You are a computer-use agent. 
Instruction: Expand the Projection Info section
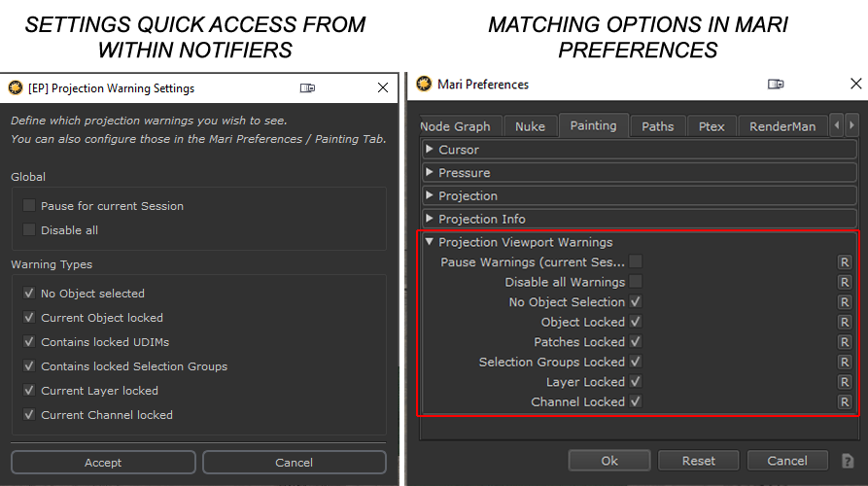pos(431,220)
